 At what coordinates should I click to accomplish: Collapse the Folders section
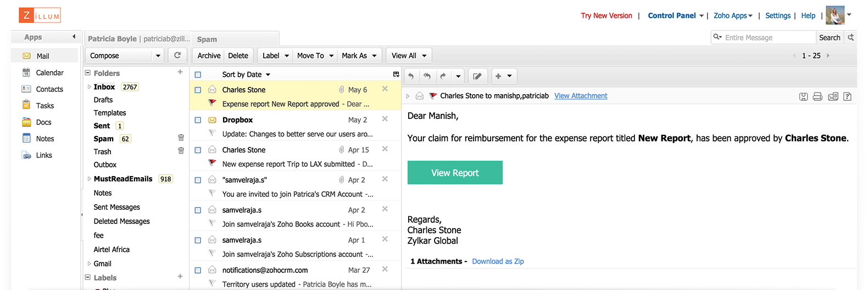coord(87,73)
